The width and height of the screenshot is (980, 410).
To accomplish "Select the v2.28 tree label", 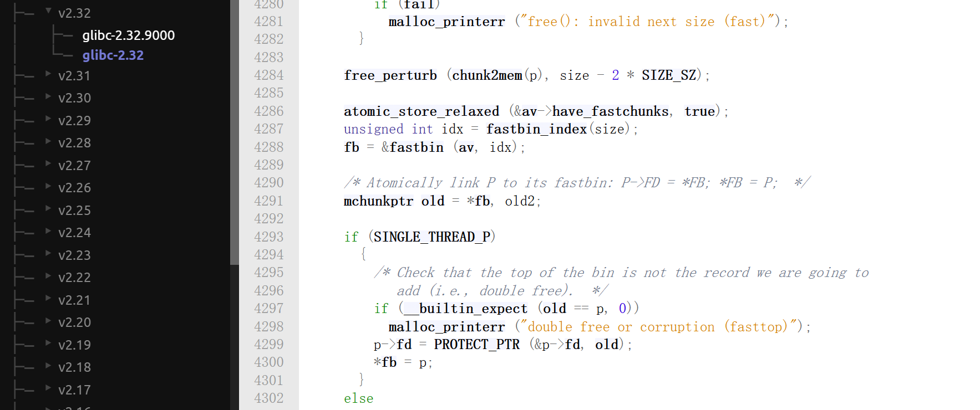I will (74, 143).
